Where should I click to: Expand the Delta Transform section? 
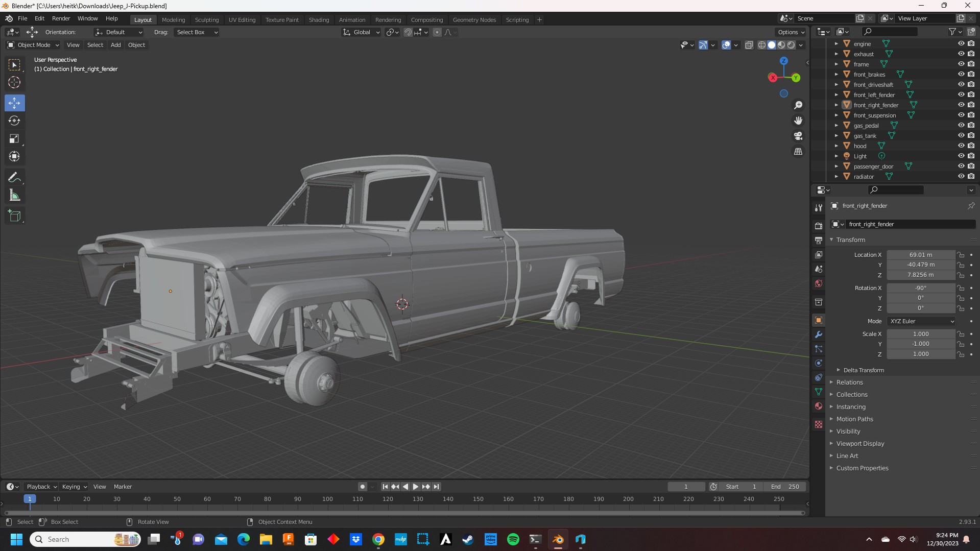click(x=863, y=370)
